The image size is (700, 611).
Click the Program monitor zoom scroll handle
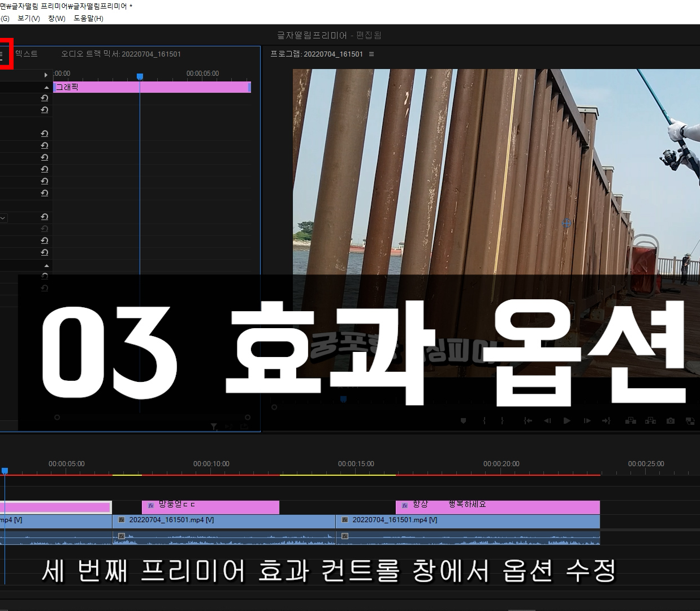[x=274, y=407]
